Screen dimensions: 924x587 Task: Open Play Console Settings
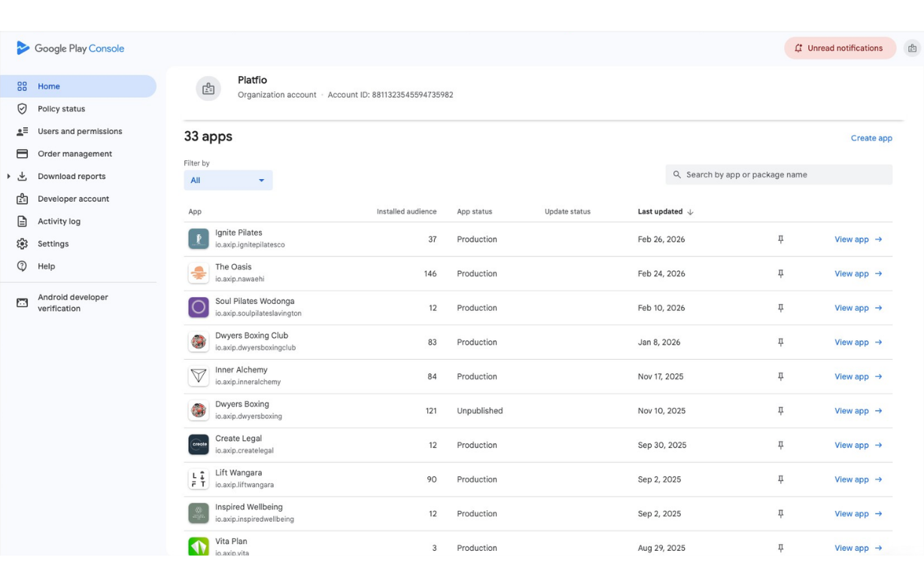click(x=53, y=244)
